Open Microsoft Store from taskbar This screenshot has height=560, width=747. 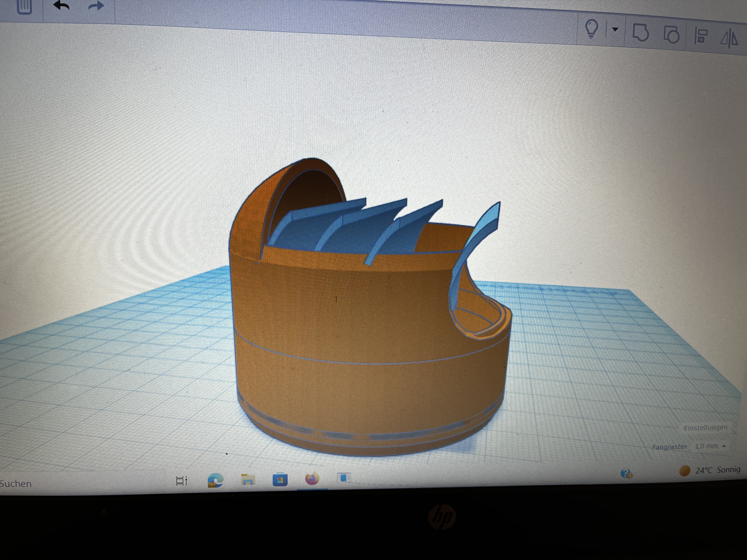click(x=280, y=479)
